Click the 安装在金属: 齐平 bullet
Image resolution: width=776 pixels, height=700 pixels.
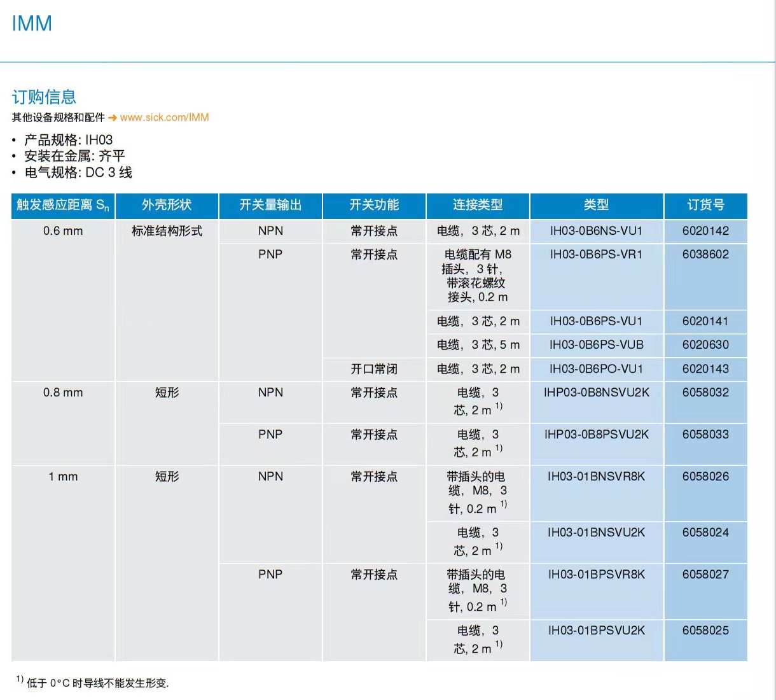(74, 156)
